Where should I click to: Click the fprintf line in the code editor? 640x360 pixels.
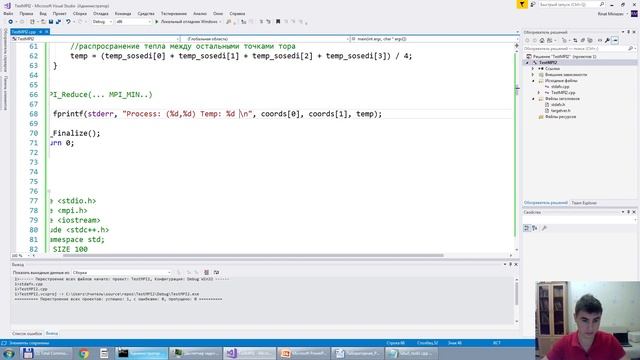point(218,114)
